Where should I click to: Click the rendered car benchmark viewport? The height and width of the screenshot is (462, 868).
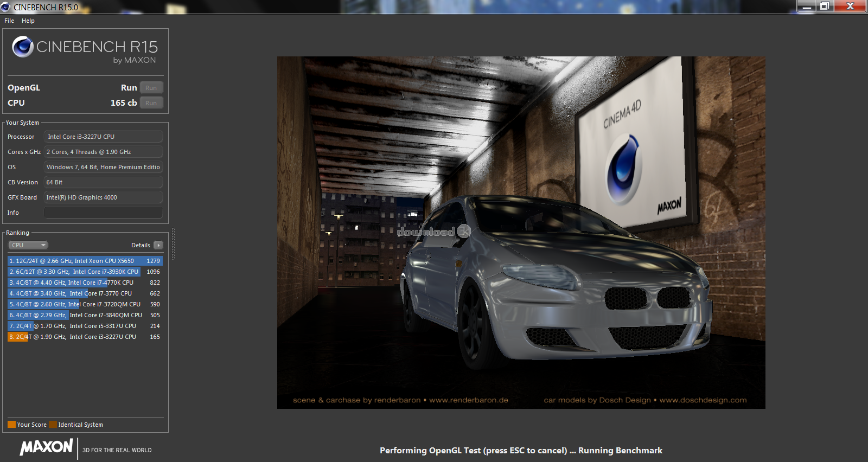pos(521,232)
